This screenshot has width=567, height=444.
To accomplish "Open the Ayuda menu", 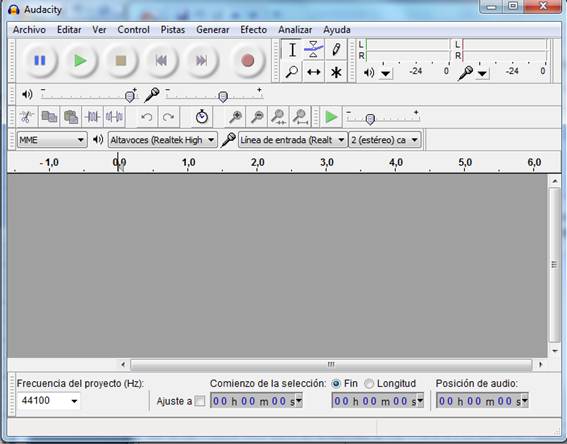I will [337, 30].
